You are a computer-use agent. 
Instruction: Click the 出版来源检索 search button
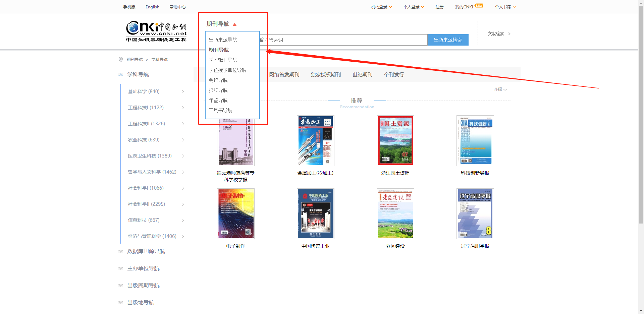coord(448,40)
